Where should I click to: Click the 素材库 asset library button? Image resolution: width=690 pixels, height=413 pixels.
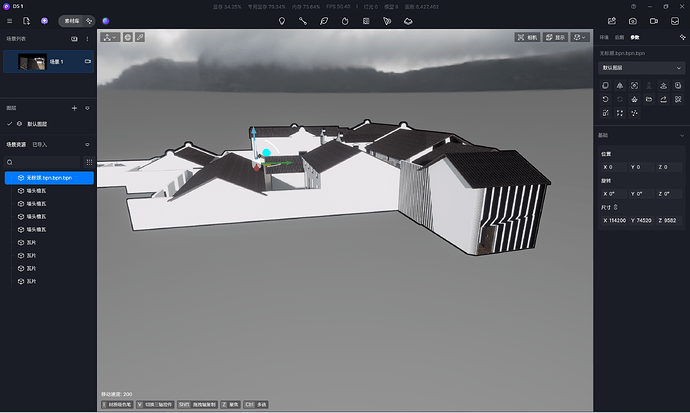[x=70, y=20]
